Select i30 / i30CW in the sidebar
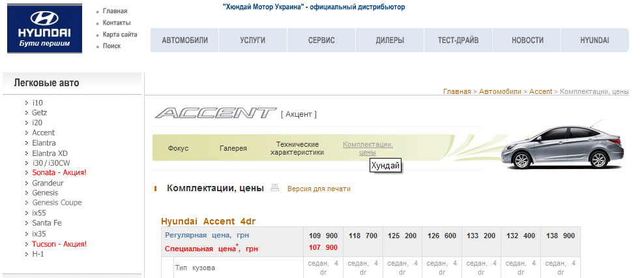This screenshot has width=644, height=278. click(x=51, y=163)
